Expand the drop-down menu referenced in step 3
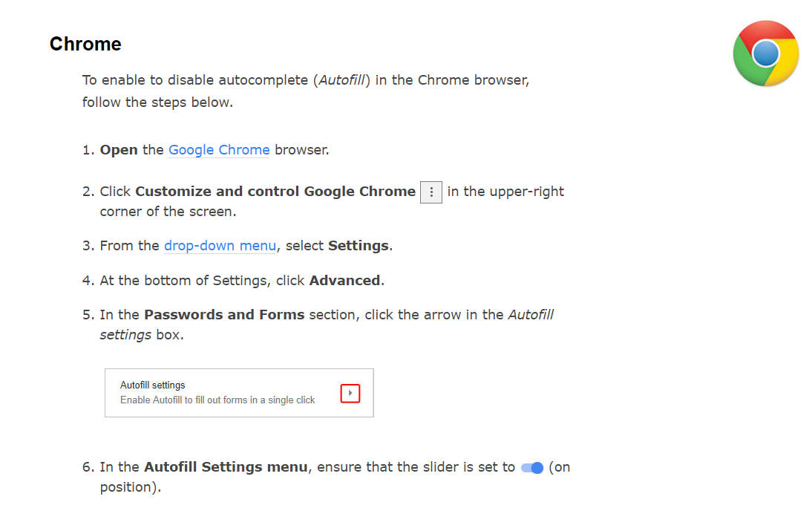The height and width of the screenshot is (508, 812). click(220, 245)
